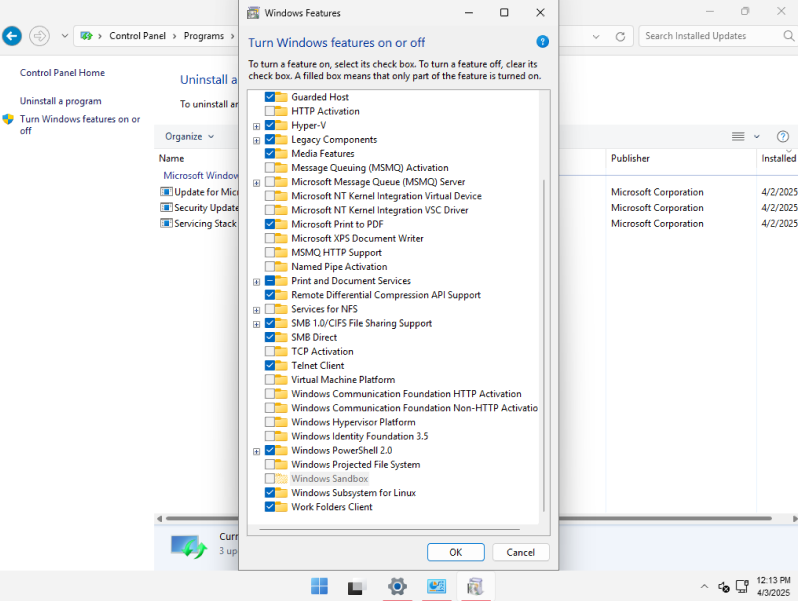The image size is (798, 601).
Task: Open the Task View icon on the taskbar
Action: pos(357,586)
